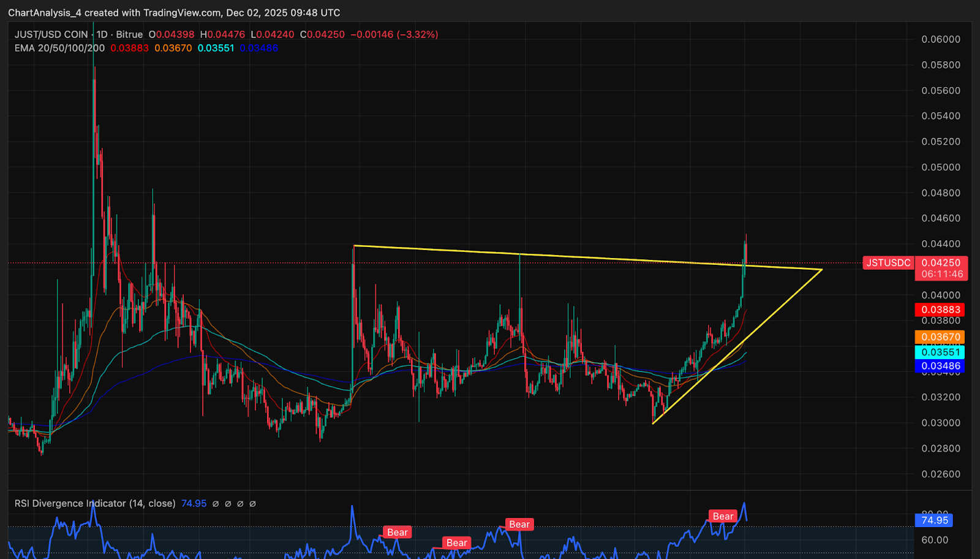Click the JSTUSDC symbol tag on the price line
980x559 pixels.
click(x=888, y=263)
